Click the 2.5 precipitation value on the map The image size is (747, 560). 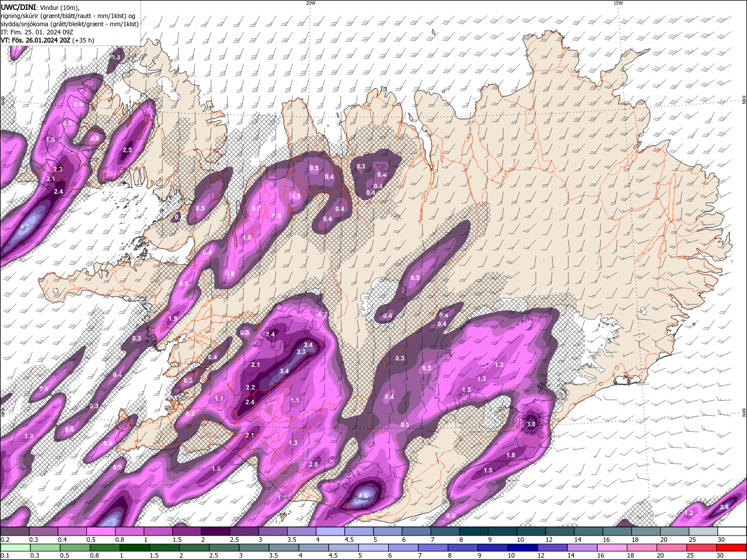click(127, 150)
